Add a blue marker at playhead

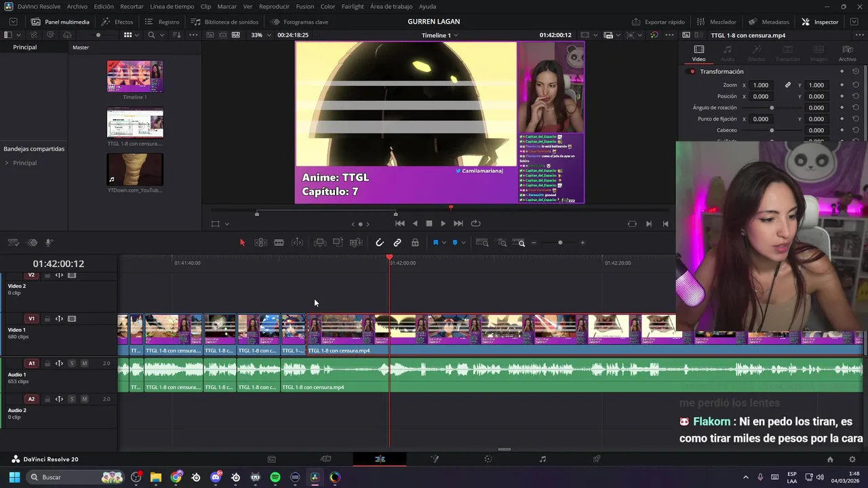455,243
